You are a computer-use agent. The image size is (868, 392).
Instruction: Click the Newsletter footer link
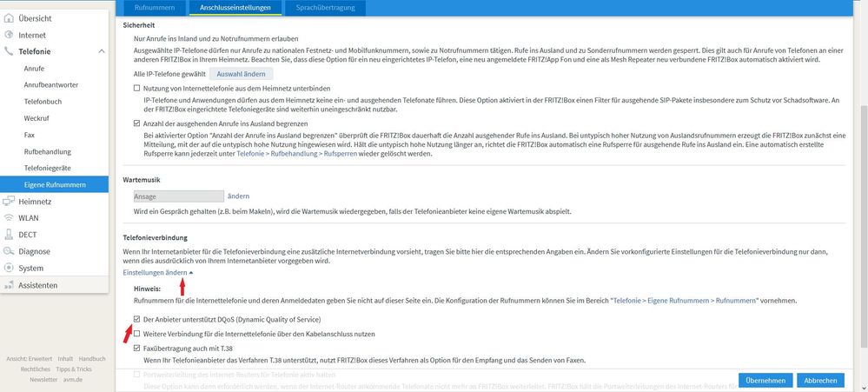[43, 380]
